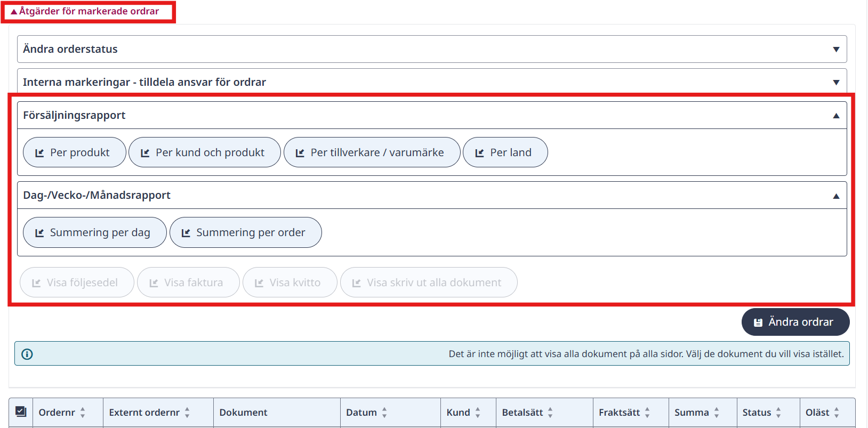Show the 'Summering per dag' report
868x428 pixels.
click(x=95, y=232)
